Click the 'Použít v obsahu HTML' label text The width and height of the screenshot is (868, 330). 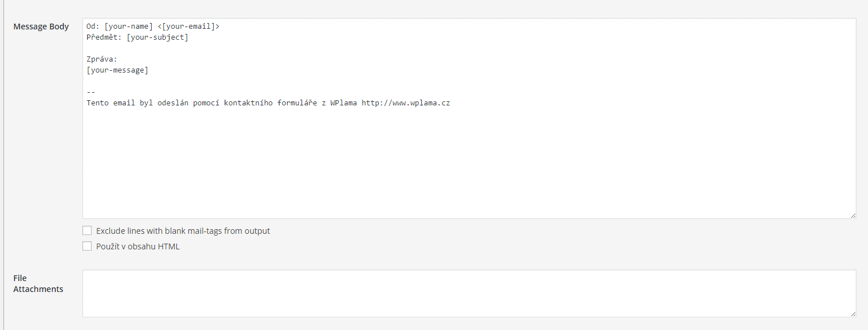pyautogui.click(x=138, y=246)
